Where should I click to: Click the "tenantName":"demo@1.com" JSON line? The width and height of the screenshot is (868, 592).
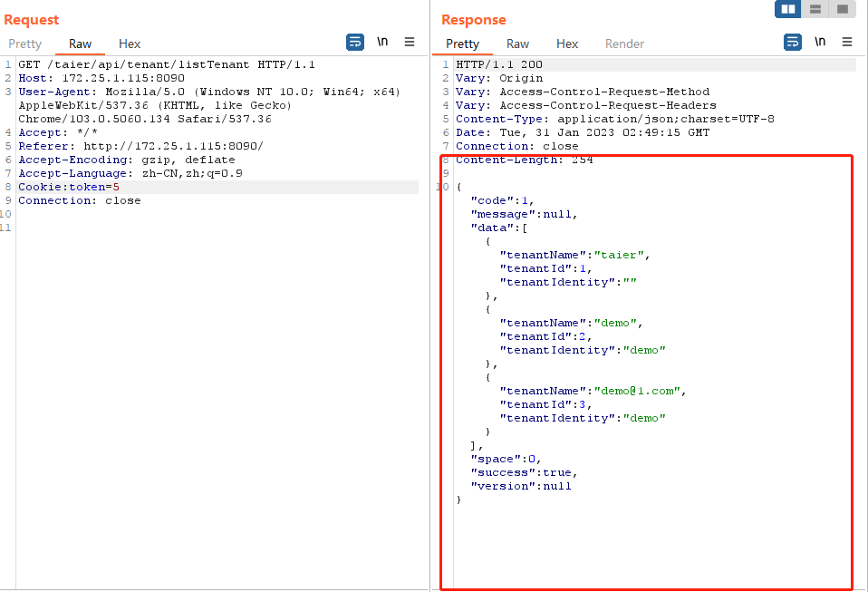(x=593, y=391)
